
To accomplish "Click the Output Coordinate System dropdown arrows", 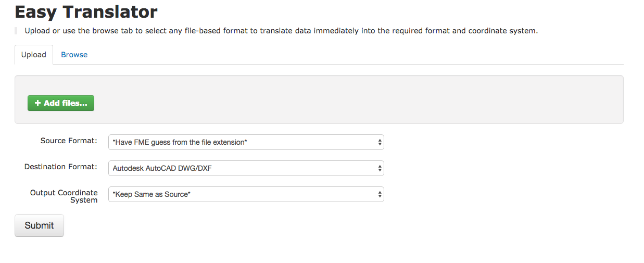I will tap(380, 194).
